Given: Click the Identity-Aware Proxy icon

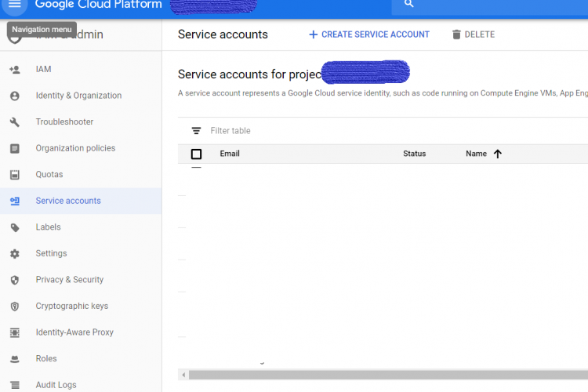Looking at the screenshot, I should pos(15,332).
